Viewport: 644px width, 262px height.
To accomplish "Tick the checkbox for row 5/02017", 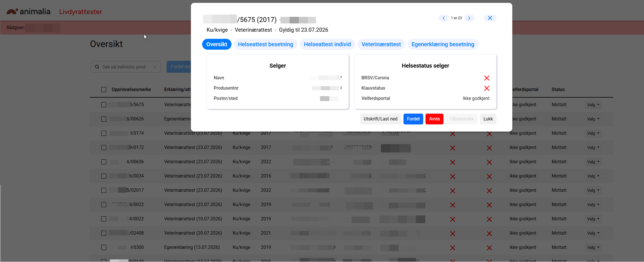I will [104, 190].
